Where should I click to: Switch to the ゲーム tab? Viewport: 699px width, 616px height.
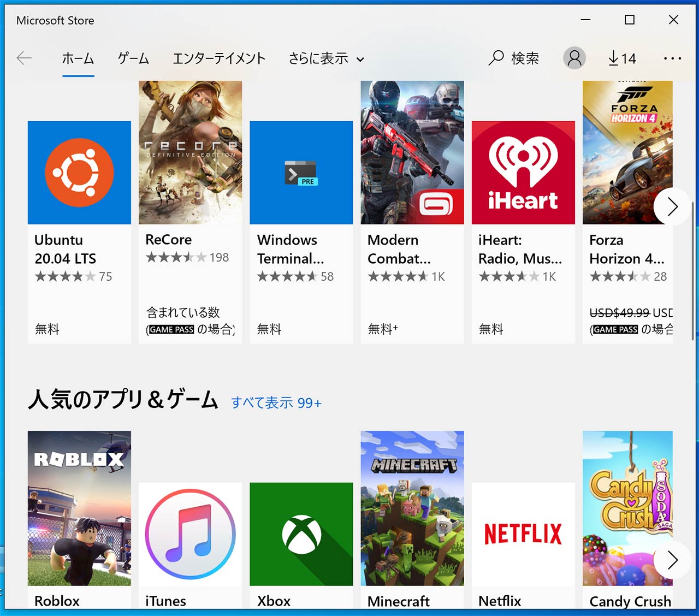[x=133, y=58]
